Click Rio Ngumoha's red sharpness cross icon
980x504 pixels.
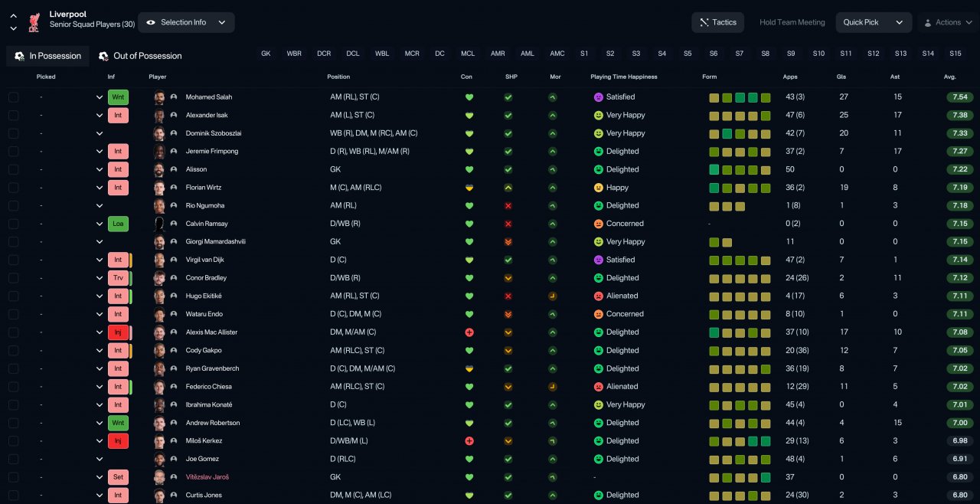click(x=508, y=205)
